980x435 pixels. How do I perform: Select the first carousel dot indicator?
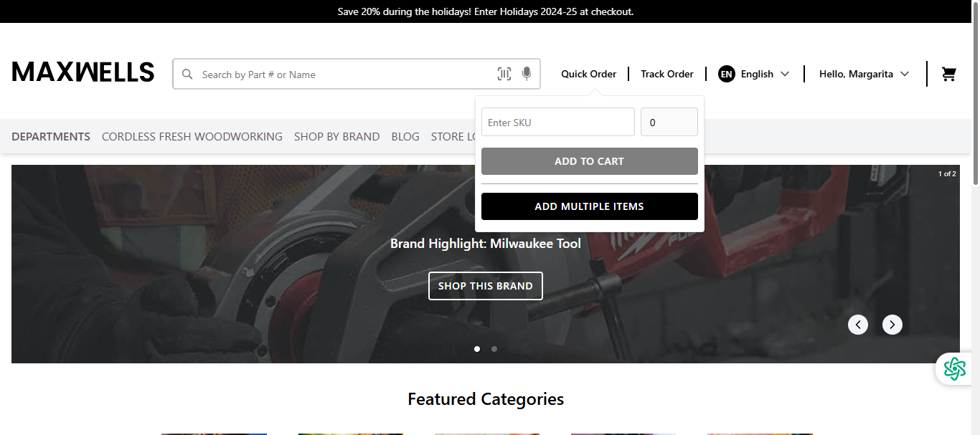tap(477, 349)
